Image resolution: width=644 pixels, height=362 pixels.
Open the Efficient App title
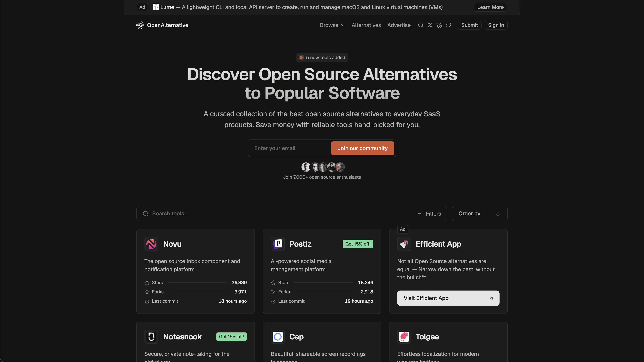[x=438, y=244]
